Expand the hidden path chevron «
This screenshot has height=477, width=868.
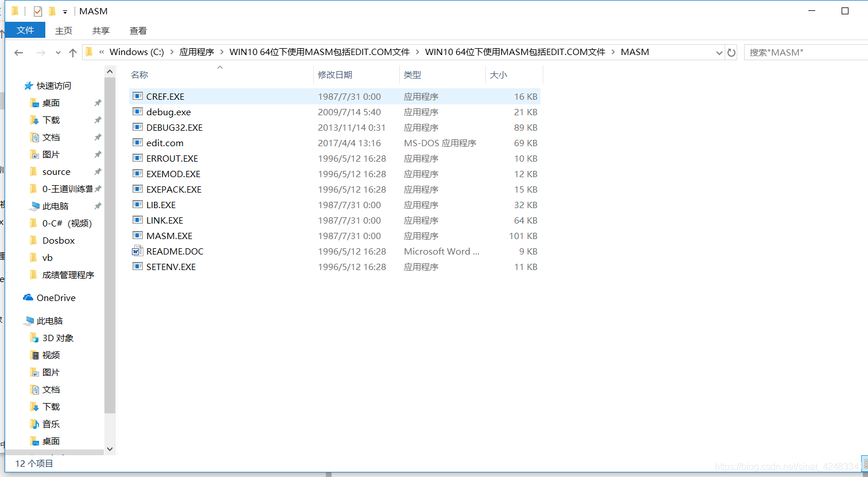tap(102, 52)
